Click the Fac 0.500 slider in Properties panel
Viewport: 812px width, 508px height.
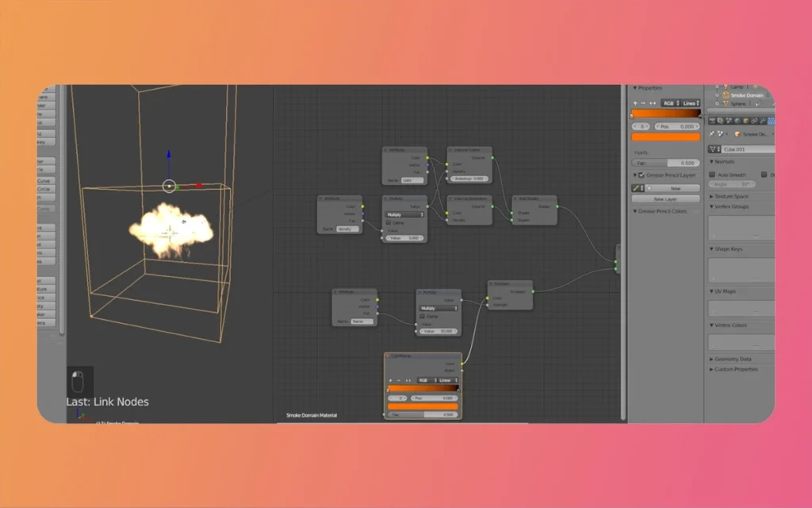click(665, 163)
